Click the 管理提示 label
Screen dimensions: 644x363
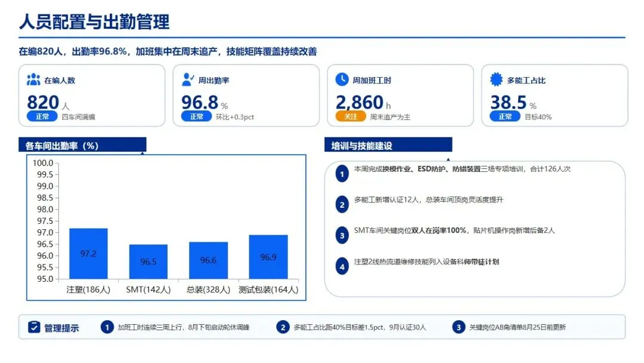coord(61,328)
